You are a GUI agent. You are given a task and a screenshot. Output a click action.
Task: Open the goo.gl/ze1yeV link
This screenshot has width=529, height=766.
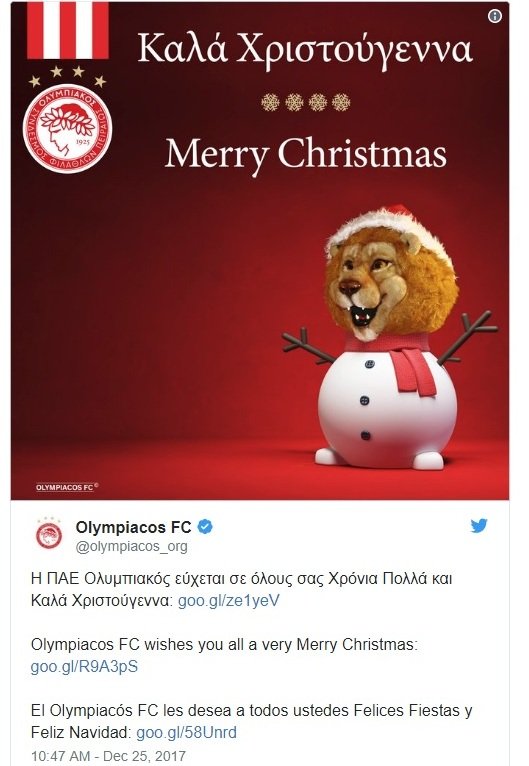pyautogui.click(x=229, y=600)
